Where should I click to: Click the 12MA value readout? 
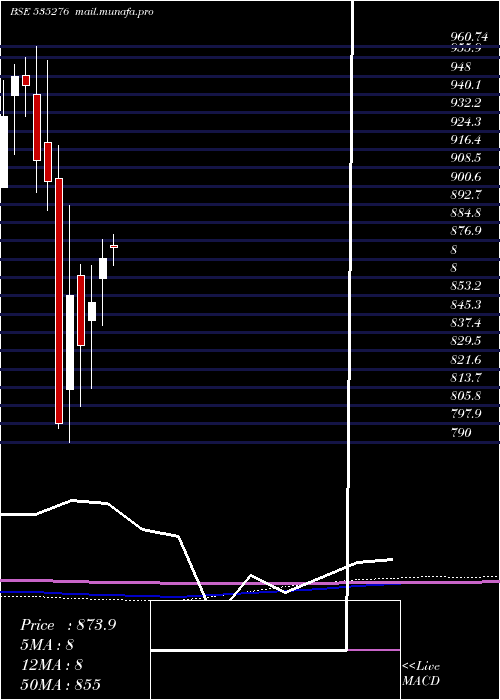(x=52, y=665)
